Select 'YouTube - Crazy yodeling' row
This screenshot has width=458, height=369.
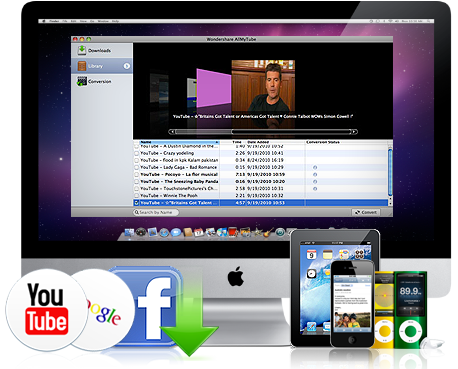coord(261,153)
